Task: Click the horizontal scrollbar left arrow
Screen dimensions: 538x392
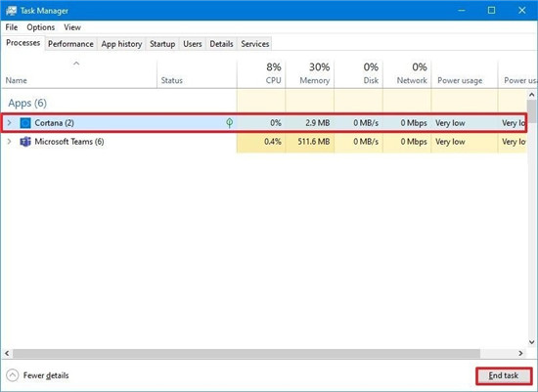Action: click(7, 353)
